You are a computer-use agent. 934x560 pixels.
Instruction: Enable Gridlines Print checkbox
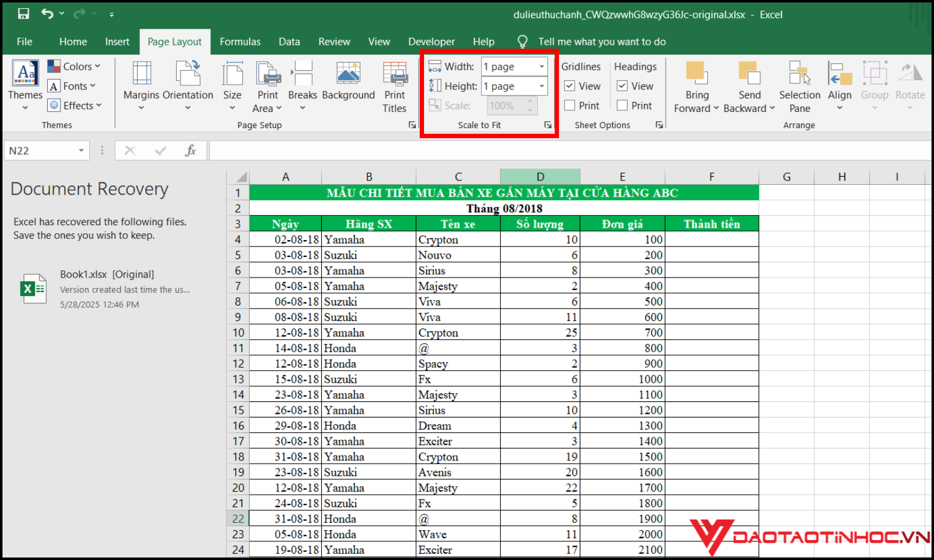570,106
